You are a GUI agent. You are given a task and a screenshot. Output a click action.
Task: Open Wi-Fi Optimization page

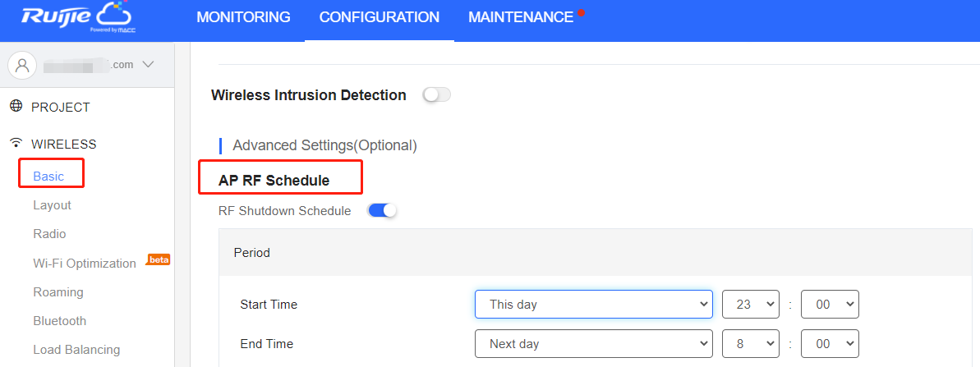click(x=85, y=264)
